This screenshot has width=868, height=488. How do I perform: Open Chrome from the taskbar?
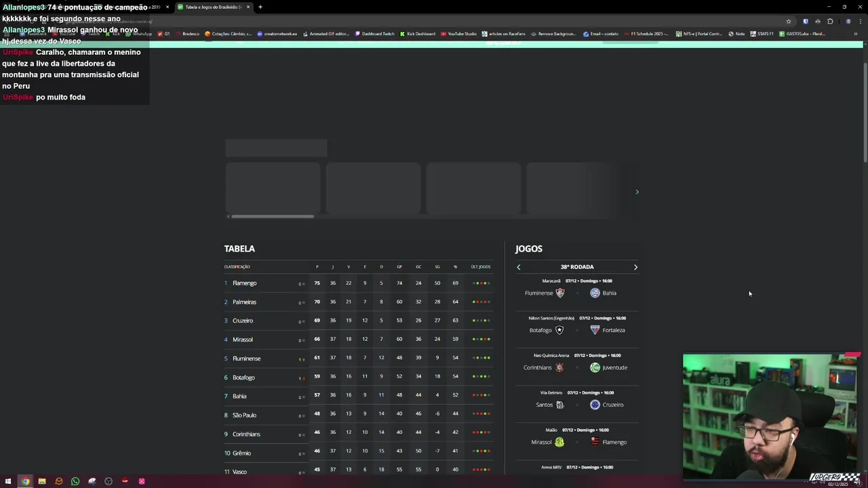click(25, 481)
